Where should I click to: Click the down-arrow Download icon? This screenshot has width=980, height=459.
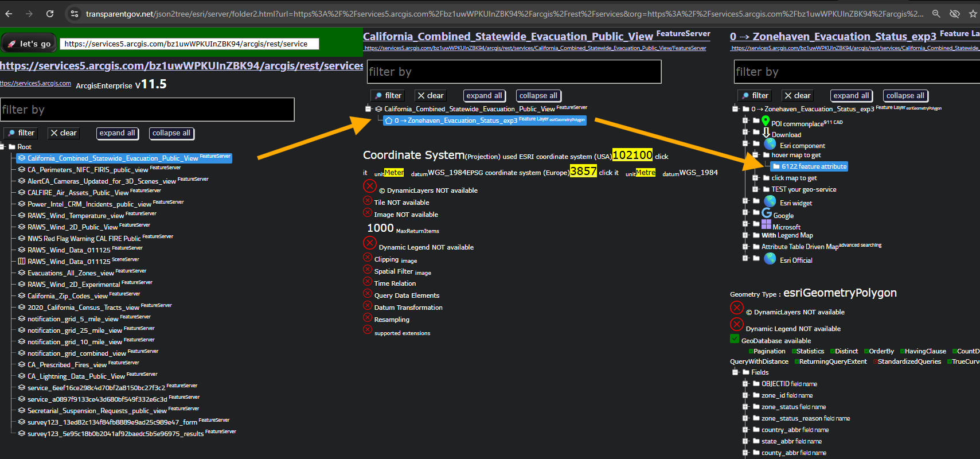pyautogui.click(x=766, y=133)
